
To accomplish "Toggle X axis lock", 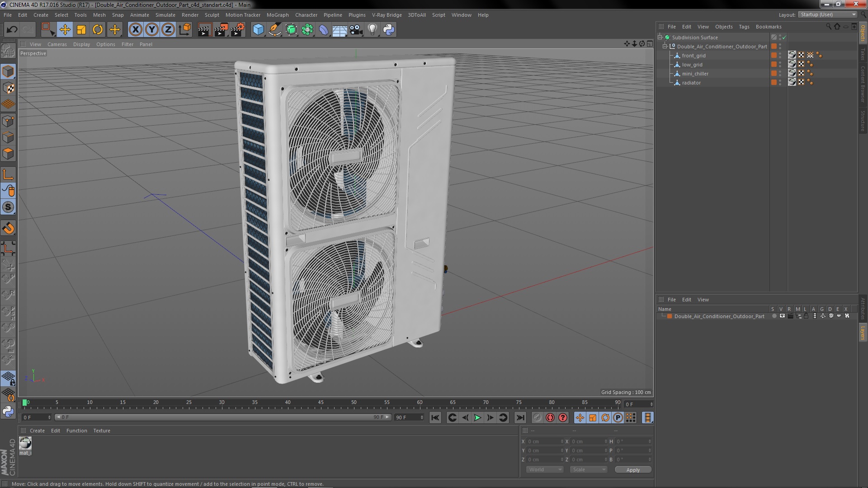I will click(x=135, y=30).
